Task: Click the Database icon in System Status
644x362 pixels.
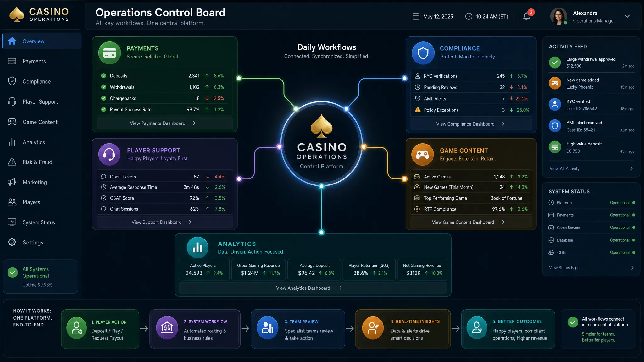Action: point(551,240)
